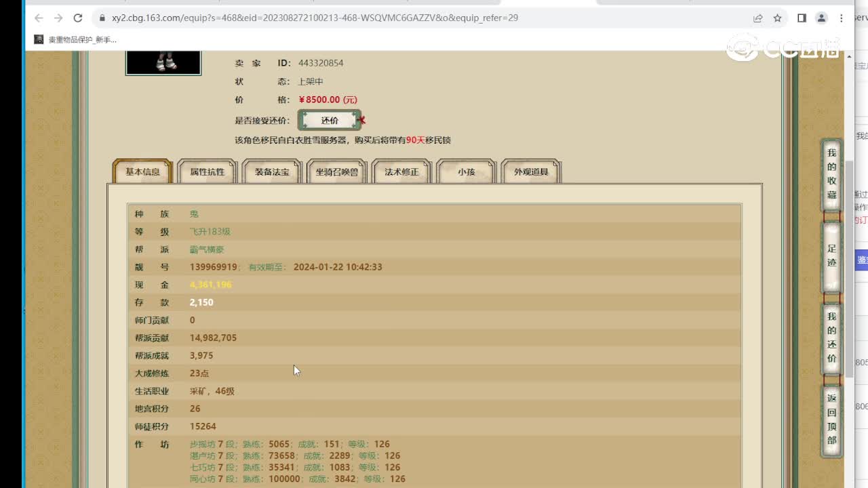Click the 靓号 number 139969919
This screenshot has height=488, width=868.
[x=214, y=267]
